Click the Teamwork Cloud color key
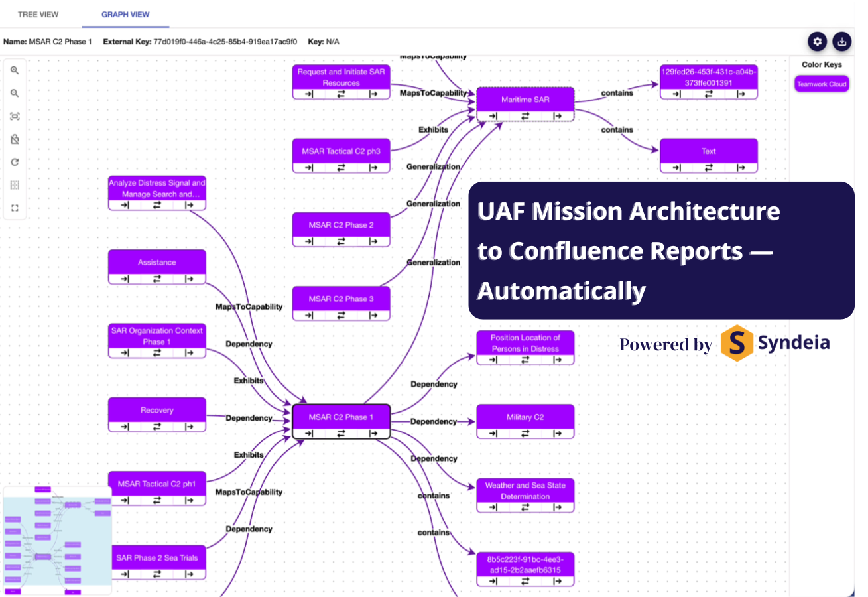Image resolution: width=868 pixels, height=597 pixels. 822,84
